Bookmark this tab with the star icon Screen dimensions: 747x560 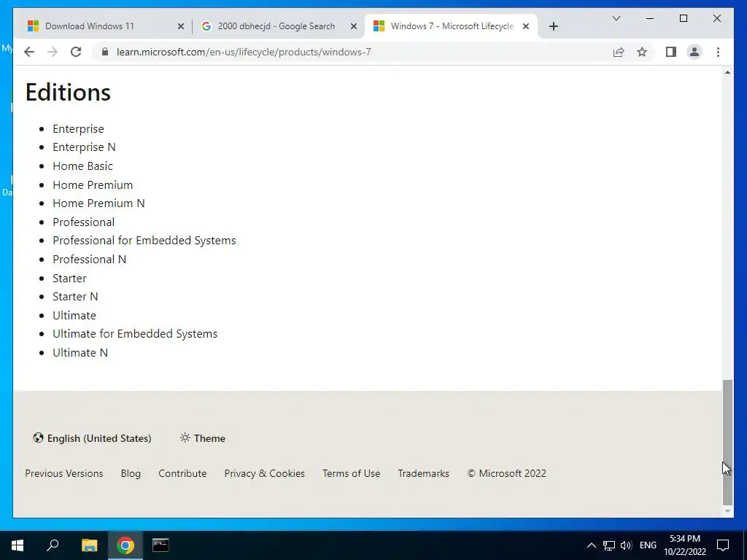click(x=642, y=52)
